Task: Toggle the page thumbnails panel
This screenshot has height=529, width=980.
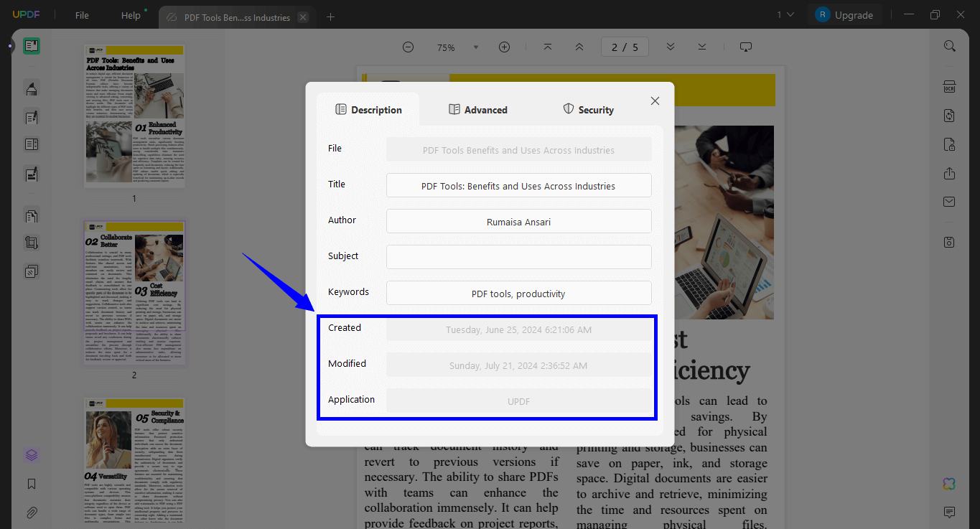Action: pyautogui.click(x=32, y=454)
